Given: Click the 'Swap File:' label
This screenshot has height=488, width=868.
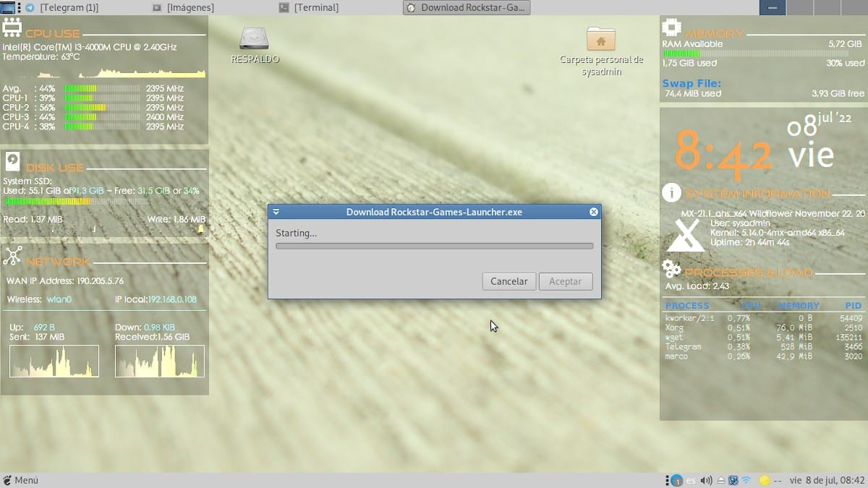Looking at the screenshot, I should [x=692, y=83].
